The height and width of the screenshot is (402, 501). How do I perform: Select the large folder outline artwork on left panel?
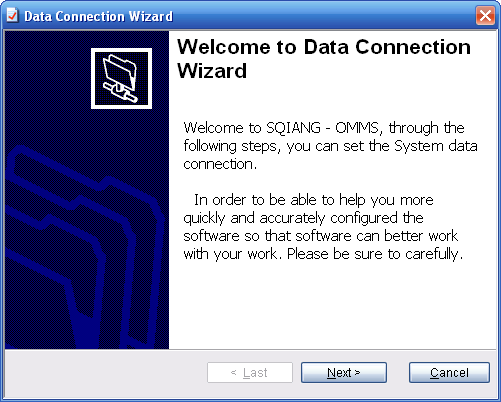coord(83,247)
